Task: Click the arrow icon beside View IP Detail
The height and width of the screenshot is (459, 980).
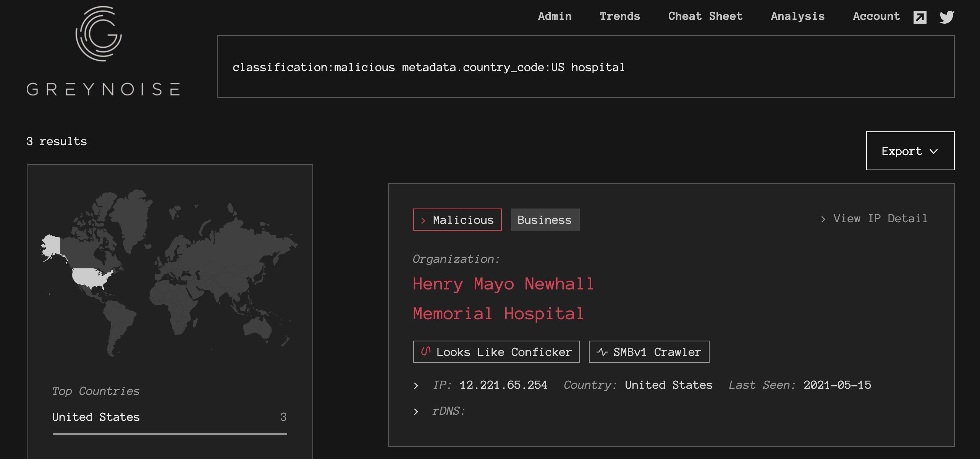Action: (823, 219)
